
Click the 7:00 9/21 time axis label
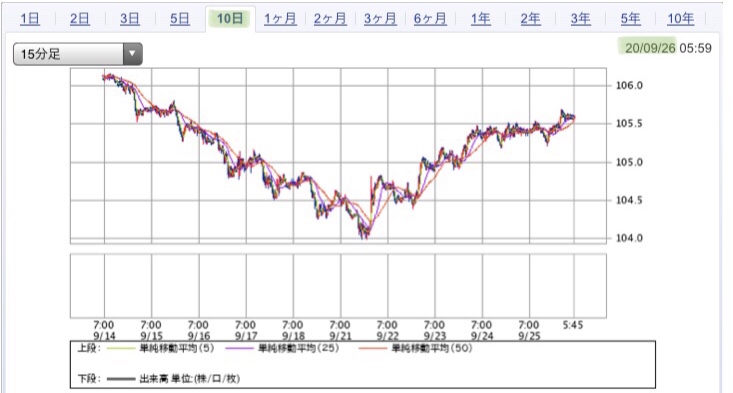340,330
